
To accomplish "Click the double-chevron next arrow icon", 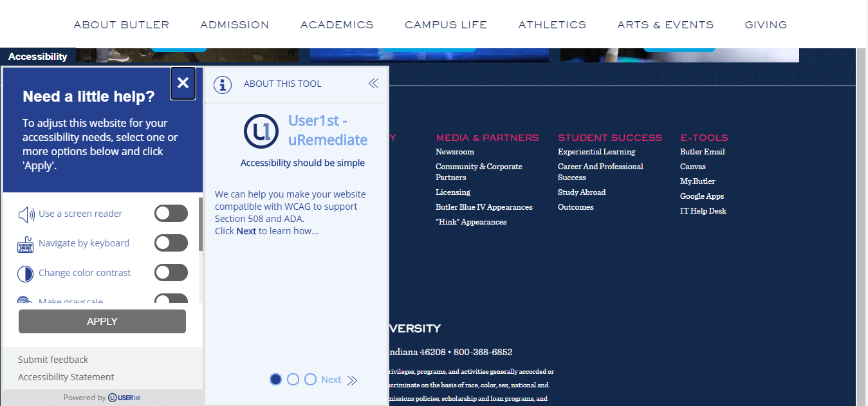I will pos(352,380).
